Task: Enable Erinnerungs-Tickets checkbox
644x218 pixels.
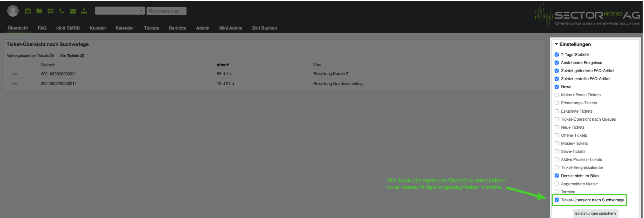Action: [x=556, y=103]
